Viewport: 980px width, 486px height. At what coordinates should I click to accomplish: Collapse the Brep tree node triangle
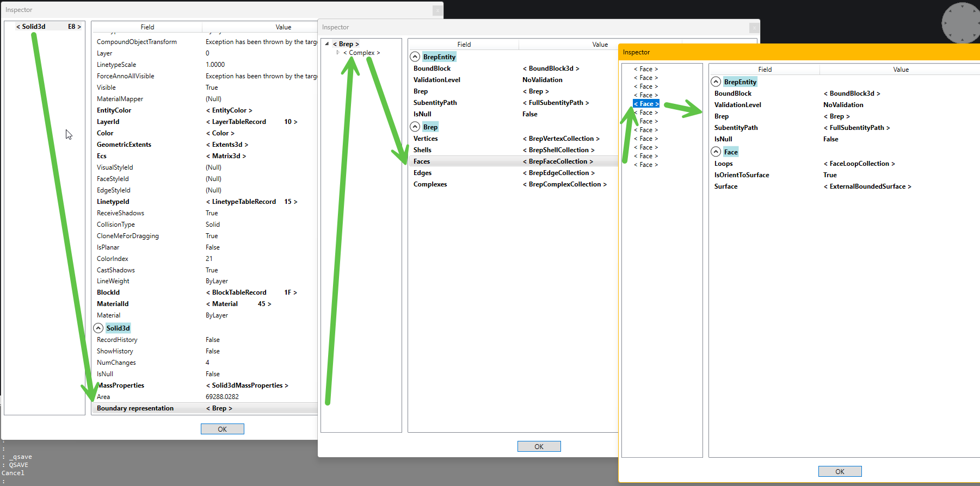tap(327, 44)
